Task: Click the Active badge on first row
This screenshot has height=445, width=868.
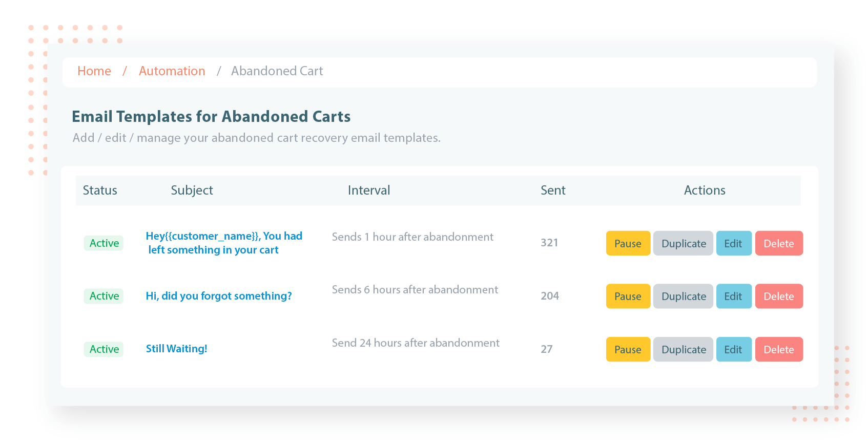Action: pyautogui.click(x=104, y=243)
